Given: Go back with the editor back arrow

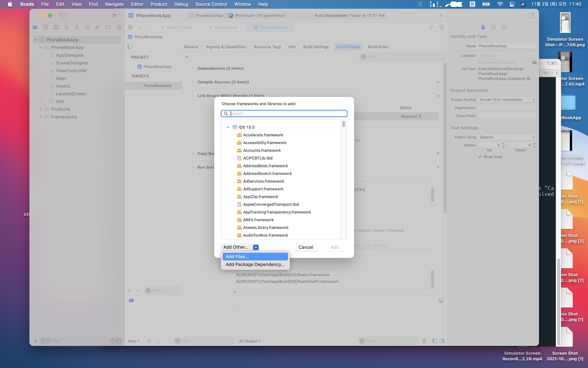Looking at the screenshot, I should pos(141,27).
